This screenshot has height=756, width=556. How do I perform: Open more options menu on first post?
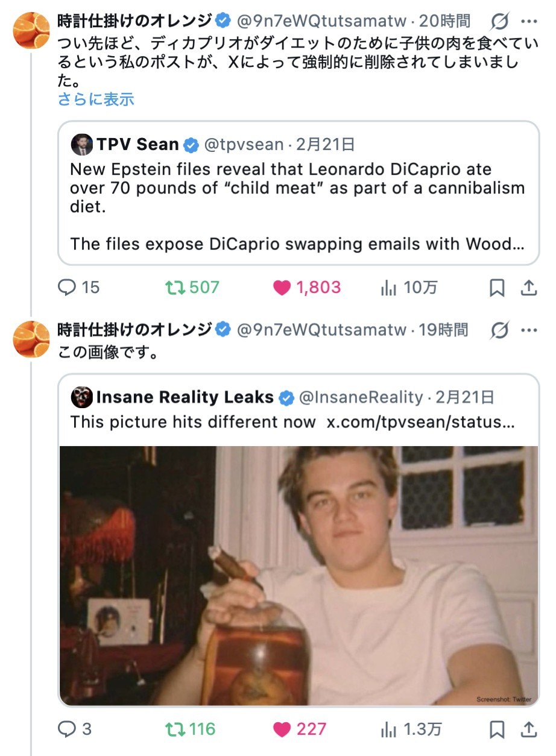pos(529,22)
